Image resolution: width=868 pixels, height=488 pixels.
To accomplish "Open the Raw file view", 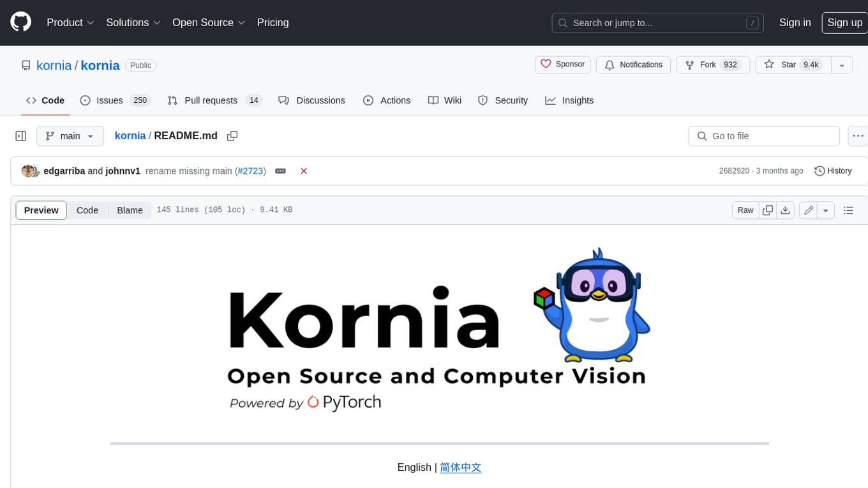I will point(745,210).
